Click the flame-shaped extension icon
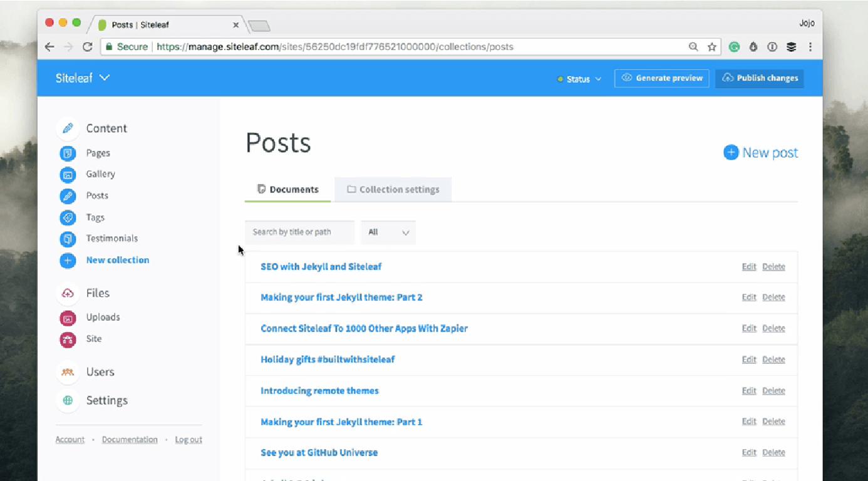868x481 pixels. coord(753,47)
